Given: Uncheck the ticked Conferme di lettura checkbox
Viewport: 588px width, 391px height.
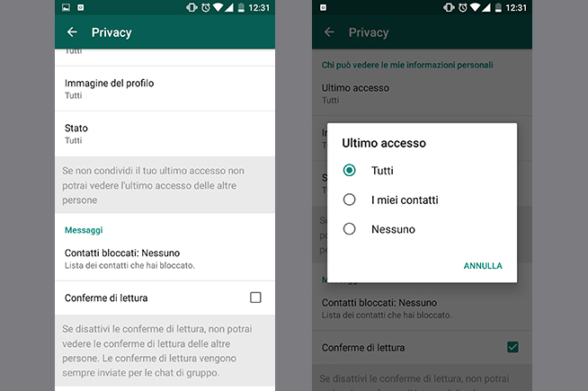Looking at the screenshot, I should point(512,347).
